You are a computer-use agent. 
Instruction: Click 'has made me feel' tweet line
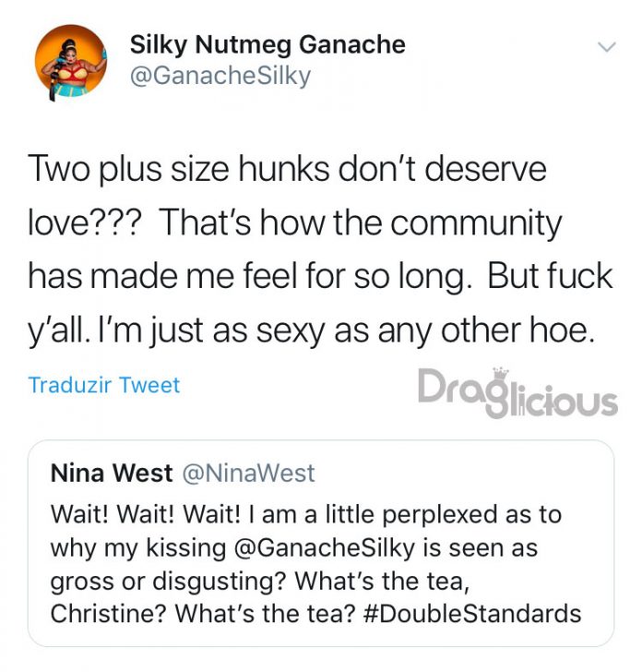pyautogui.click(x=162, y=276)
